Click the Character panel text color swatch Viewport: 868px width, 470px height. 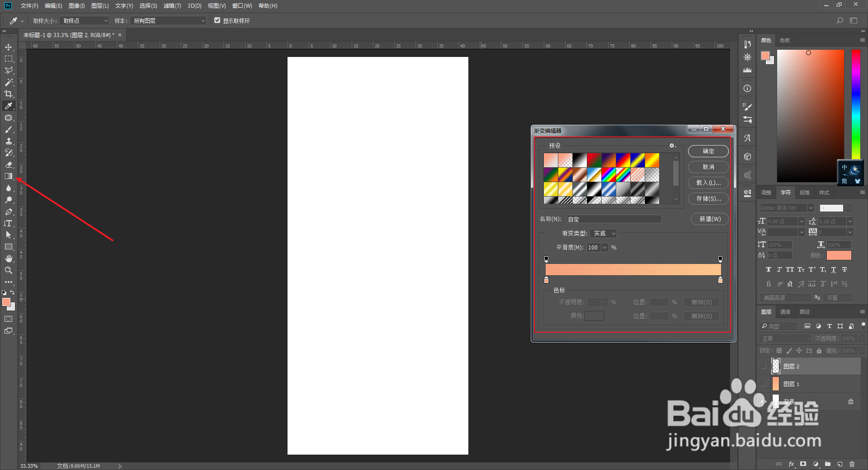[839, 255]
